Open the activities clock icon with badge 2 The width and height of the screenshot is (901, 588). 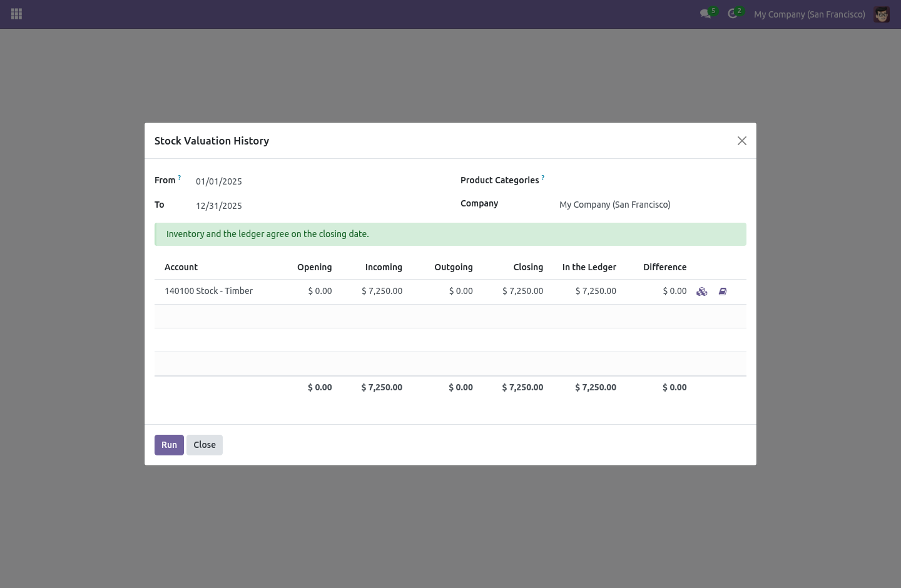pos(735,14)
